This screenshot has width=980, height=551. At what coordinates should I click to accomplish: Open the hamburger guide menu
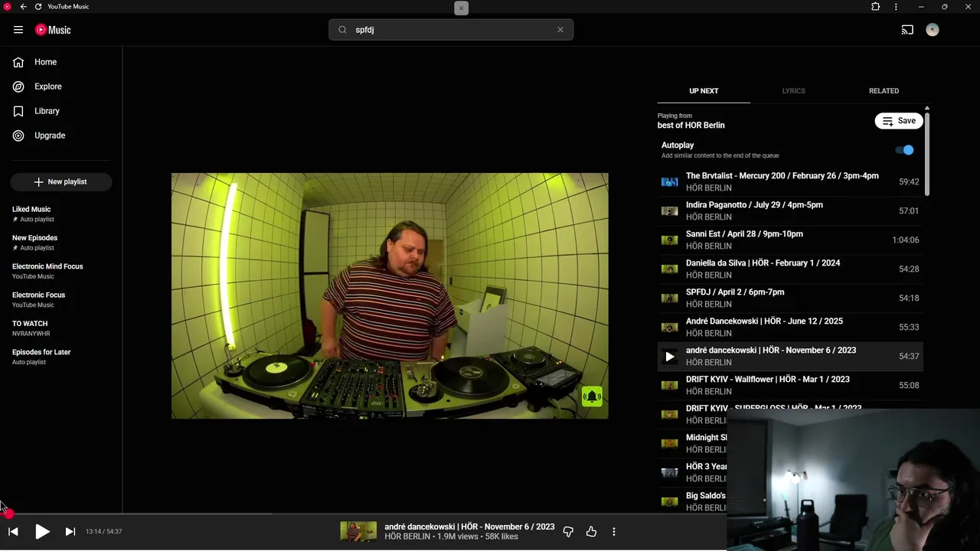(18, 30)
